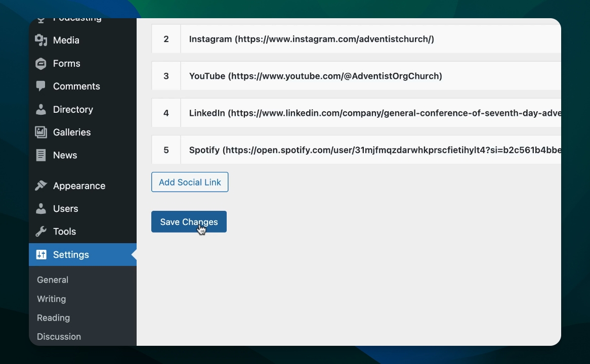This screenshot has width=590, height=364.
Task: Click the Appearance paintbrush icon
Action: click(41, 186)
